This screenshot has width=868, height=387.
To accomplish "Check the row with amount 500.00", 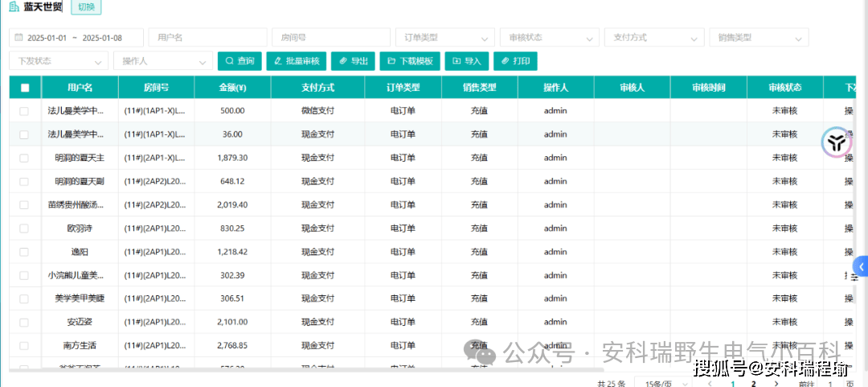I will tap(24, 111).
